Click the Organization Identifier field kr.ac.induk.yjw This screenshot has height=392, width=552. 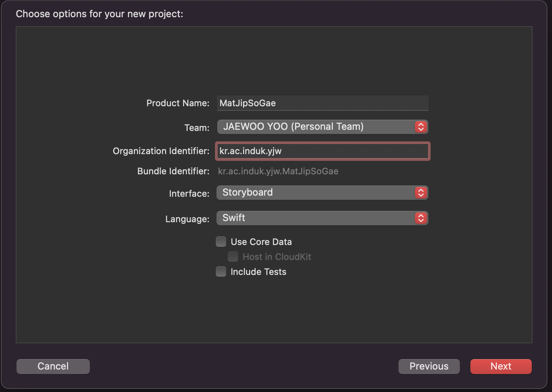(322, 151)
